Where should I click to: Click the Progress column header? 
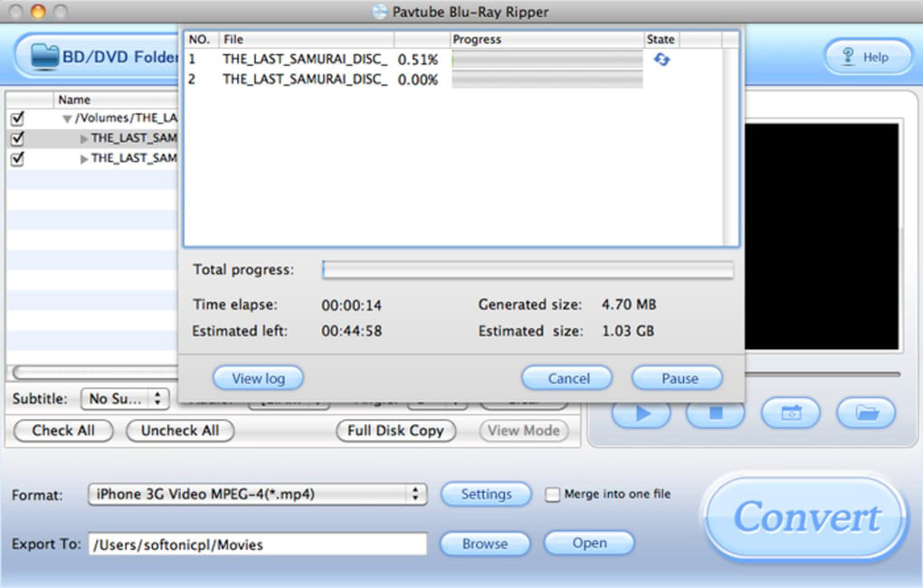pyautogui.click(x=547, y=40)
